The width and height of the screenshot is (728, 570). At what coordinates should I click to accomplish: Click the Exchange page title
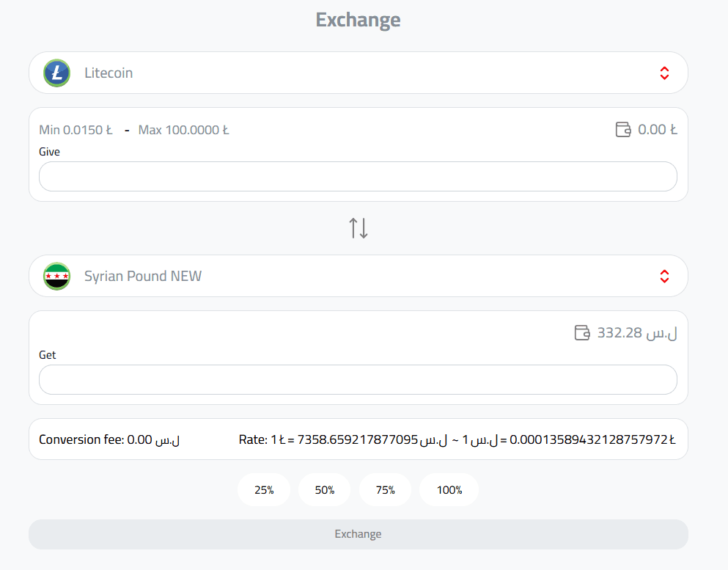[358, 20]
